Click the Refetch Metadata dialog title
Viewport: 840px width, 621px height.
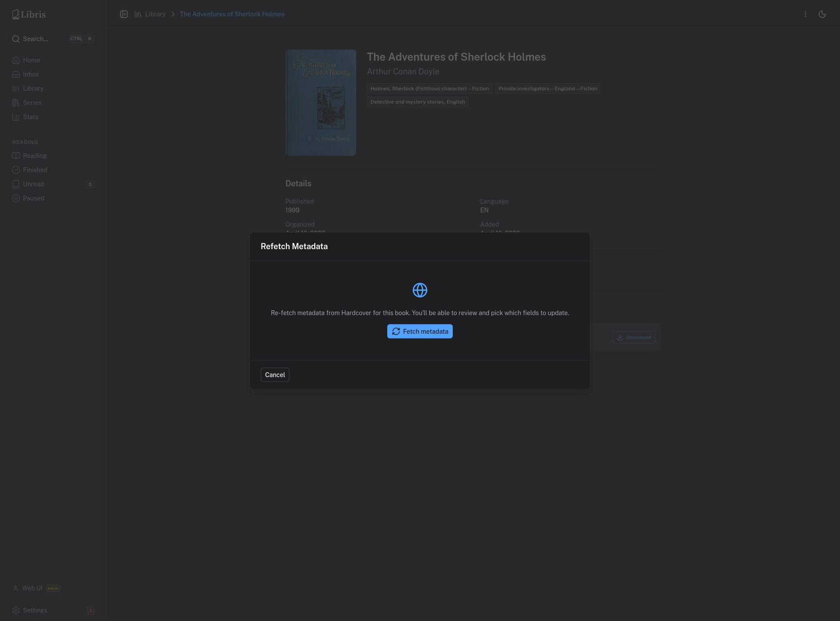294,247
